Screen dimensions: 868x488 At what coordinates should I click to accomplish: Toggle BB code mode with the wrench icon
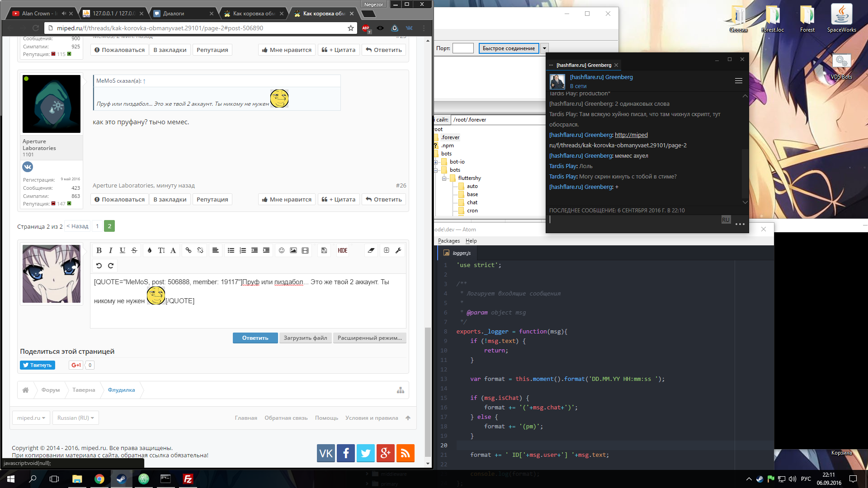pos(398,250)
